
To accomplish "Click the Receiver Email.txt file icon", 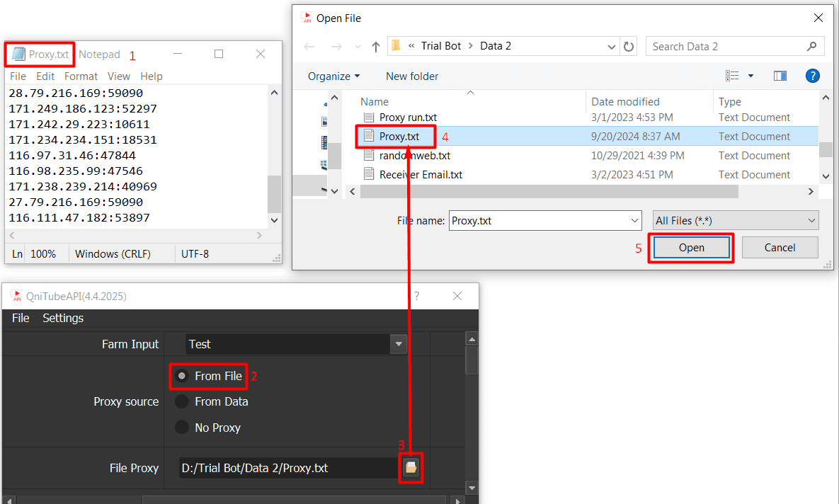I will pos(369,174).
